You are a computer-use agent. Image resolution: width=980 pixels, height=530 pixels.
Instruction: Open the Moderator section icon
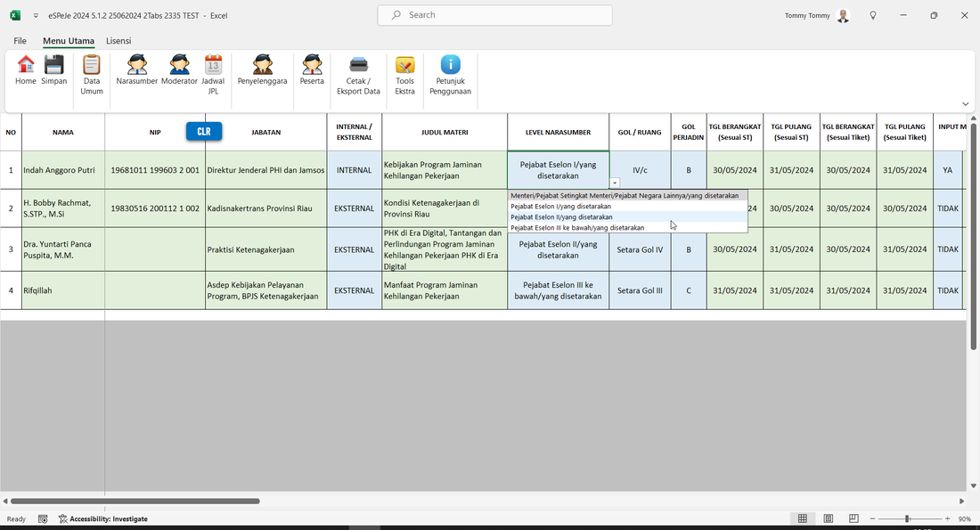click(x=179, y=65)
